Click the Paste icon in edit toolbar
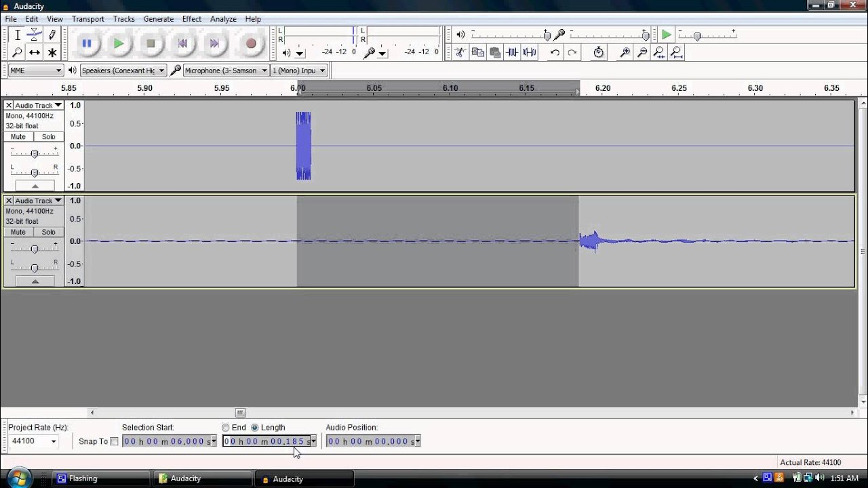Screen dimensions: 868x488 [x=495, y=52]
